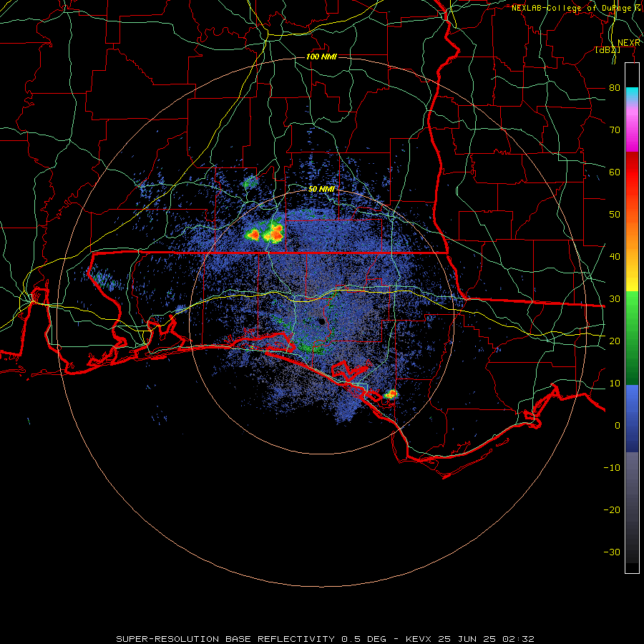Image resolution: width=644 pixels, height=644 pixels.
Task: Click the small green echo northwest of the 50 NMI ring
Action: tap(250, 182)
